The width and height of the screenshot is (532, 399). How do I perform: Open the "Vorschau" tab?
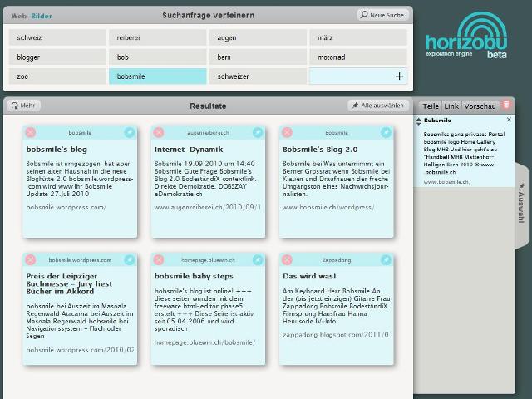(480, 106)
